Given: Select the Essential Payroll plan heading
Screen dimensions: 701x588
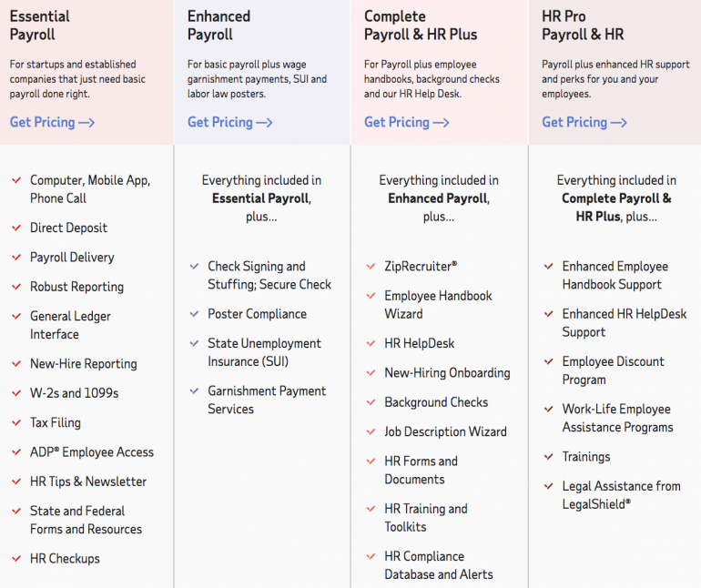Looking at the screenshot, I should (x=40, y=25).
